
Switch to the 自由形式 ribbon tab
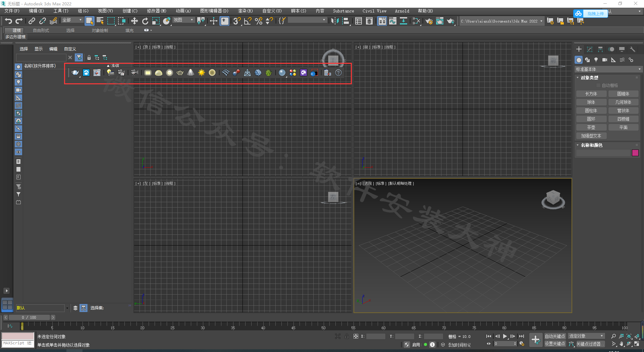[41, 31]
